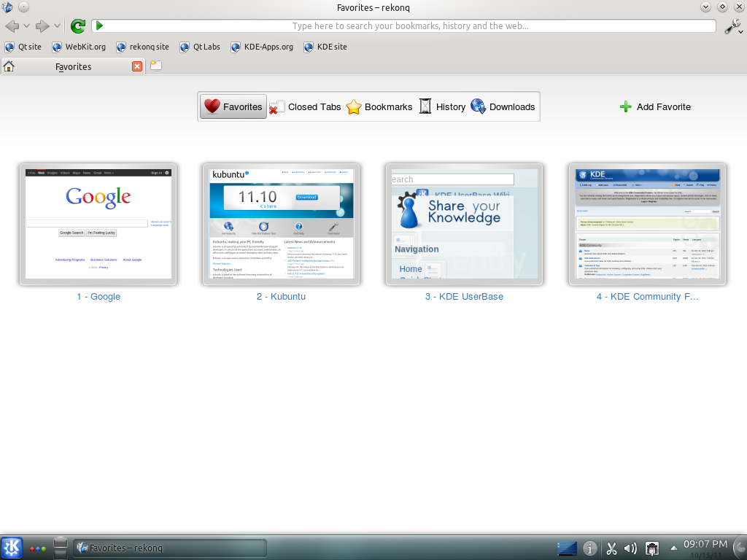Click the "1 - Google" link
Viewport: 747px width, 560px height.
pos(98,297)
